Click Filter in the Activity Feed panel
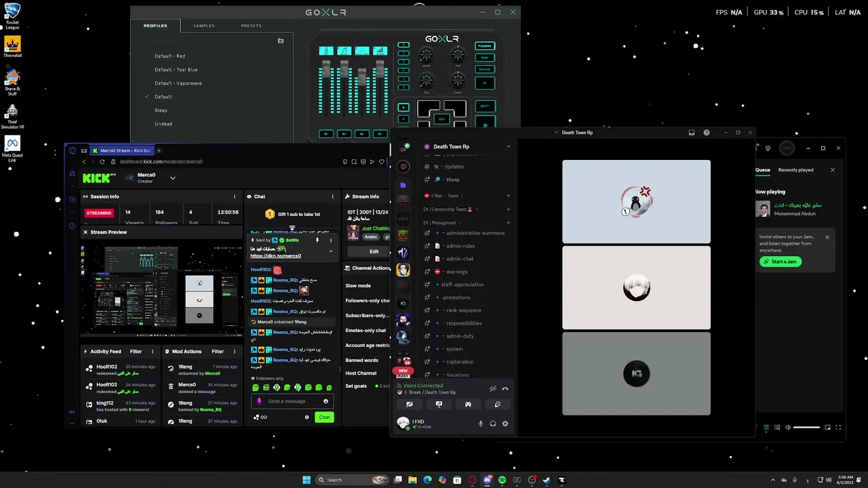868x488 pixels. tap(136, 352)
